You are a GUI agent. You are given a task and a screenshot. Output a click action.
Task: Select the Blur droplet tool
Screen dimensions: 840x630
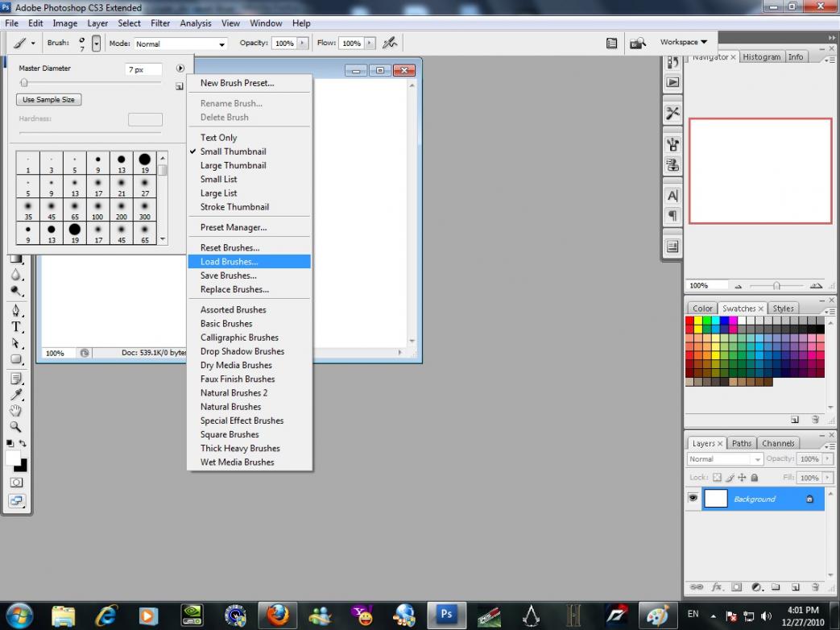16,275
